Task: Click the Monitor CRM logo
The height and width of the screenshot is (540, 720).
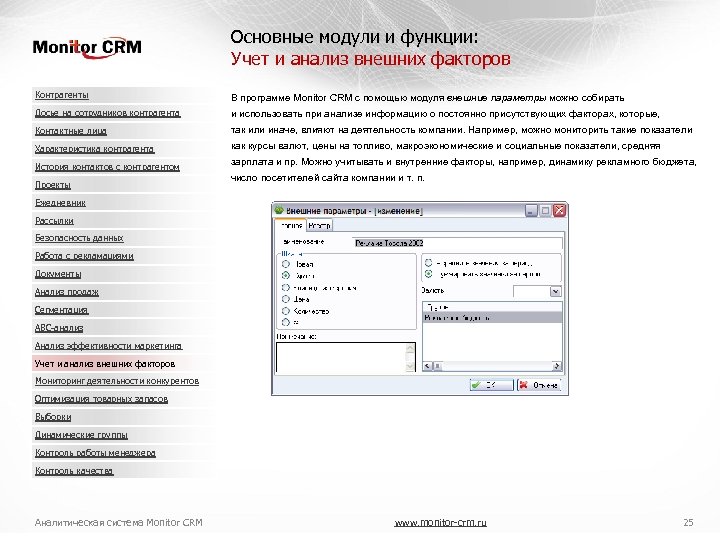Action: point(87,48)
